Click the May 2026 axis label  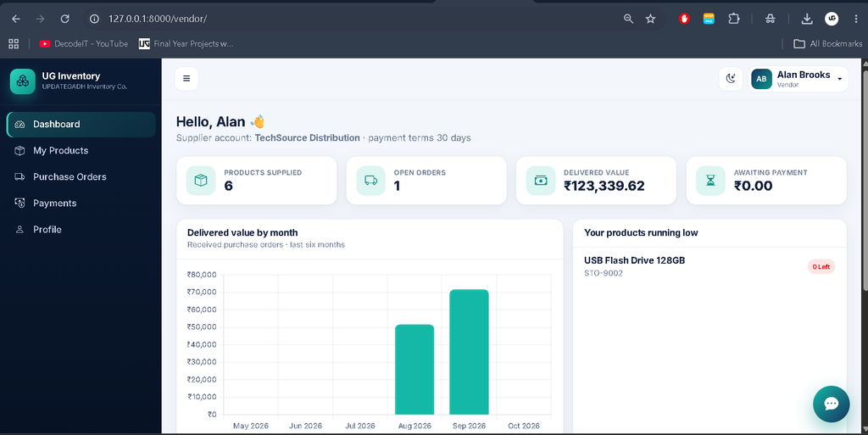click(x=251, y=426)
